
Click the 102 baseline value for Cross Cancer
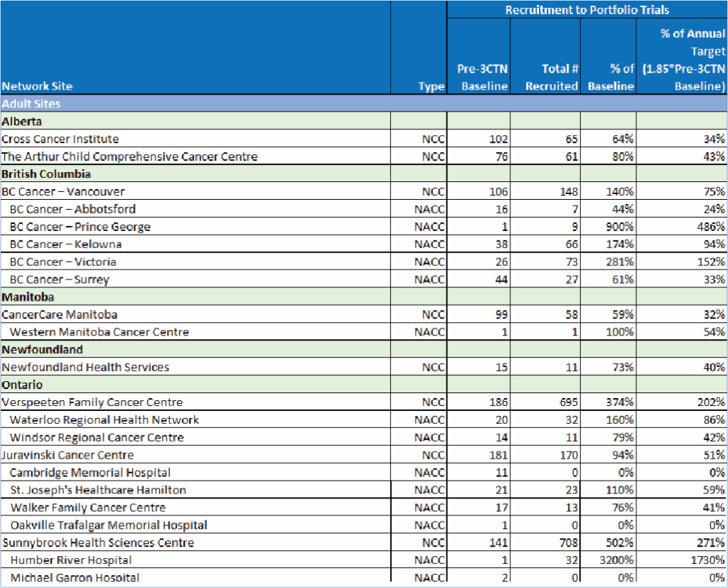(x=498, y=139)
